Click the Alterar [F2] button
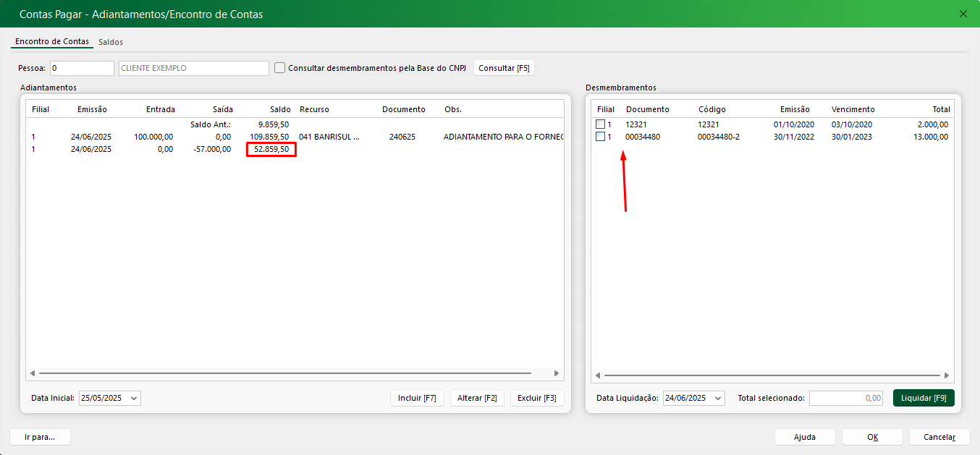This screenshot has height=455, width=980. (x=477, y=398)
